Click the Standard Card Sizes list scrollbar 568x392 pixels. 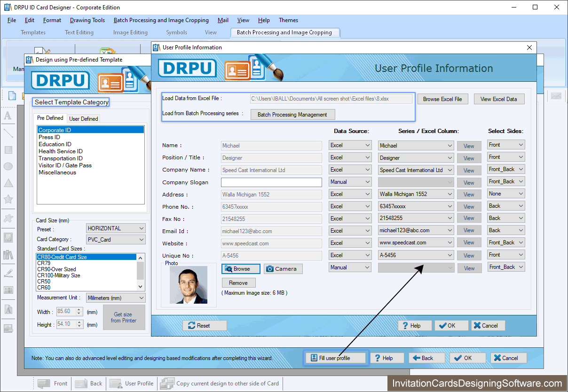140,272
